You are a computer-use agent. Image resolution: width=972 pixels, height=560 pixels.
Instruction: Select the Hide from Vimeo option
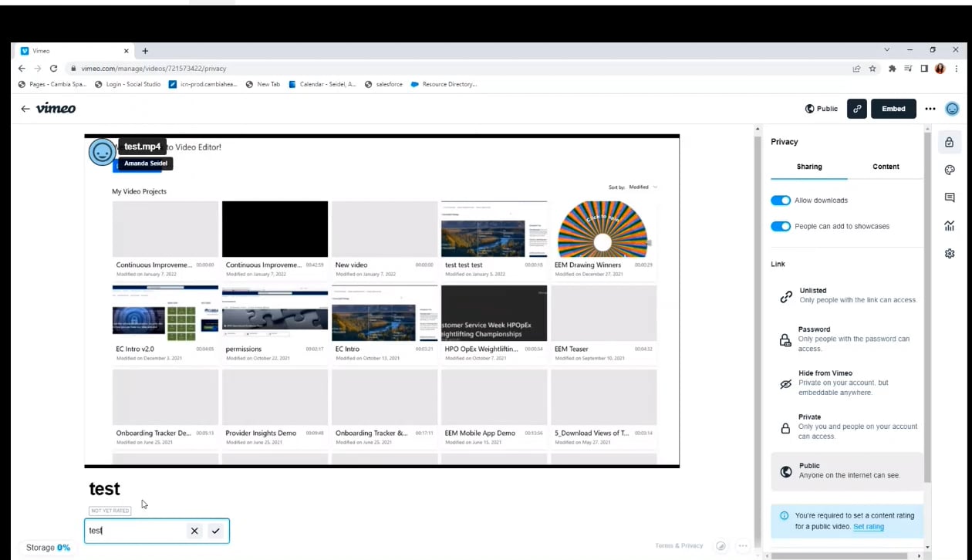click(x=847, y=383)
